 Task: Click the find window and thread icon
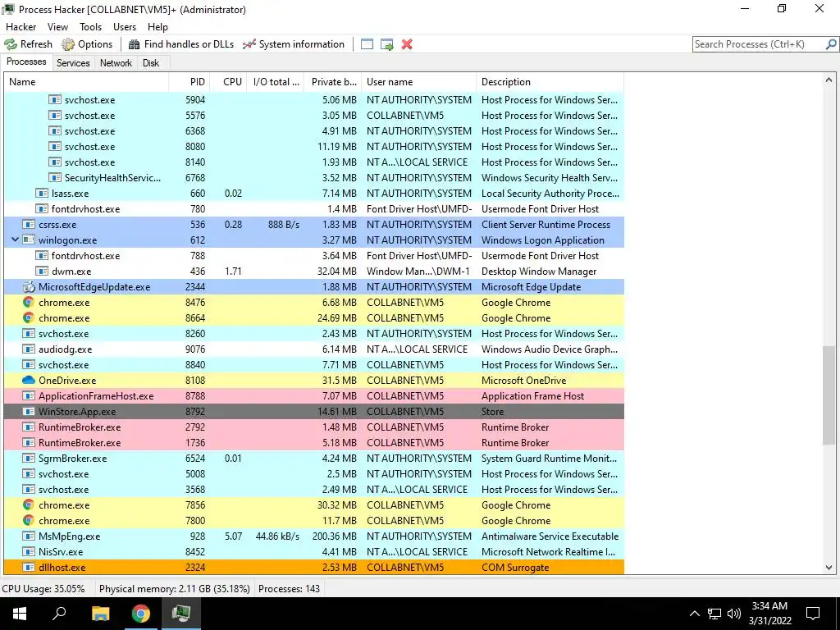tap(387, 44)
